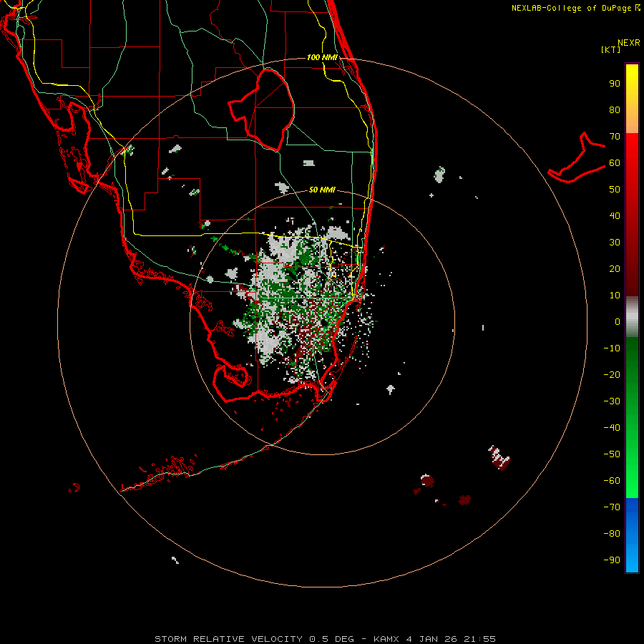The width and height of the screenshot is (644, 644).
Task: Select the -80 value on velocity scale
Action: coord(612,534)
